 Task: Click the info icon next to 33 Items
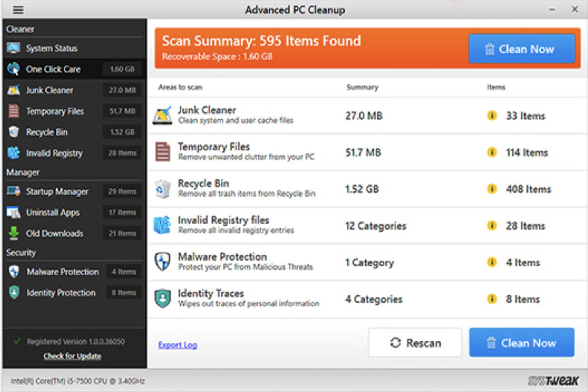[492, 116]
